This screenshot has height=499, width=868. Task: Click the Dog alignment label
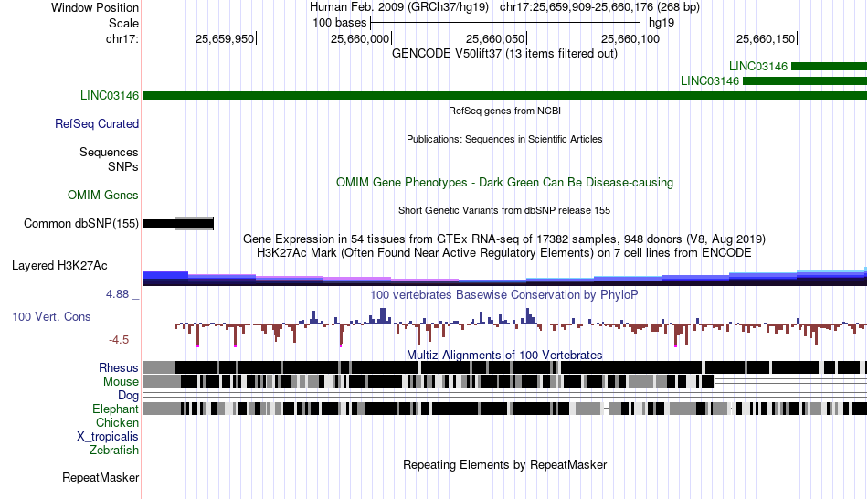click(129, 395)
